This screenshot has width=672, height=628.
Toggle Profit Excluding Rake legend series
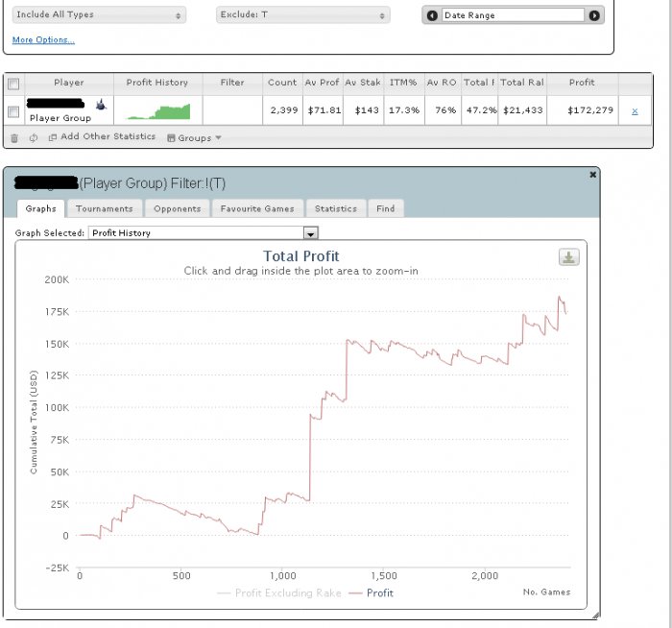279,593
